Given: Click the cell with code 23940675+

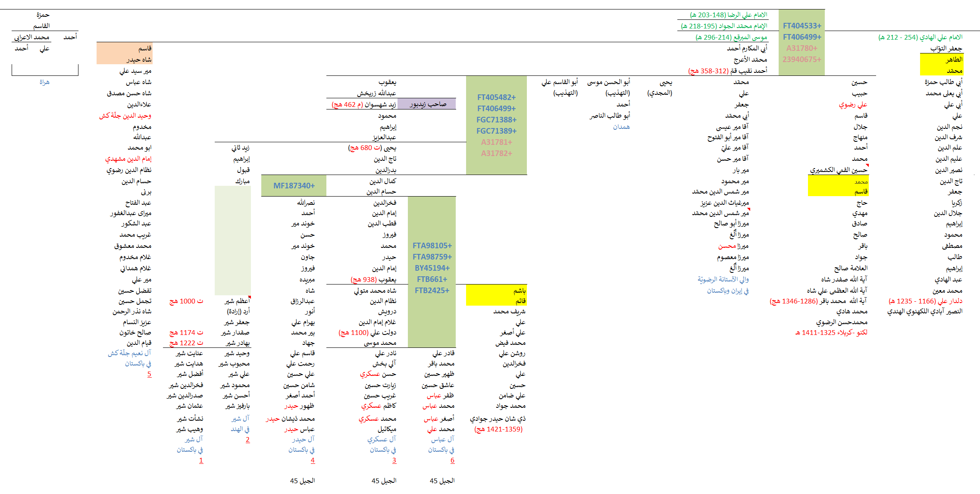Looking at the screenshot, I should [x=802, y=59].
